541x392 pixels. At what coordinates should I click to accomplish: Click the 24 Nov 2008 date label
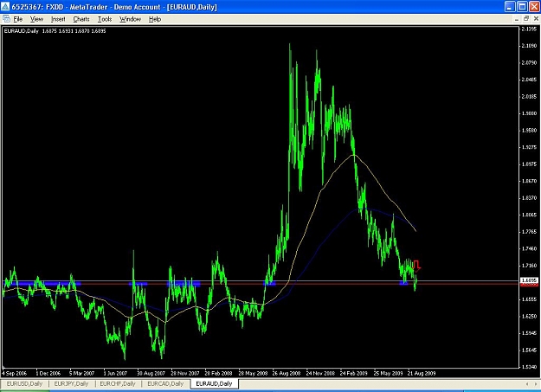(320, 373)
